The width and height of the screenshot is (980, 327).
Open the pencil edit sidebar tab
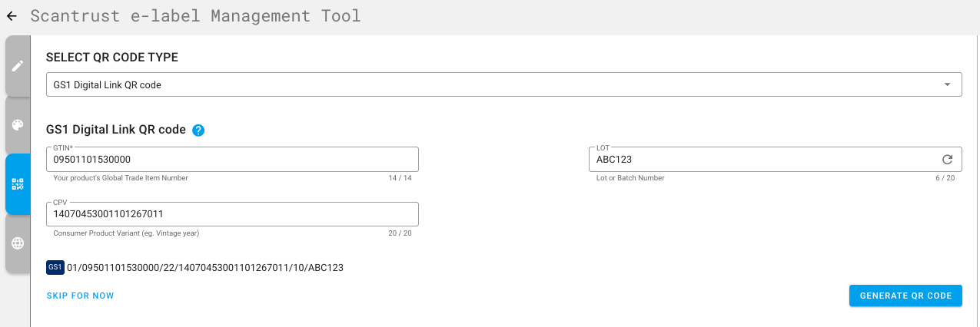17,66
